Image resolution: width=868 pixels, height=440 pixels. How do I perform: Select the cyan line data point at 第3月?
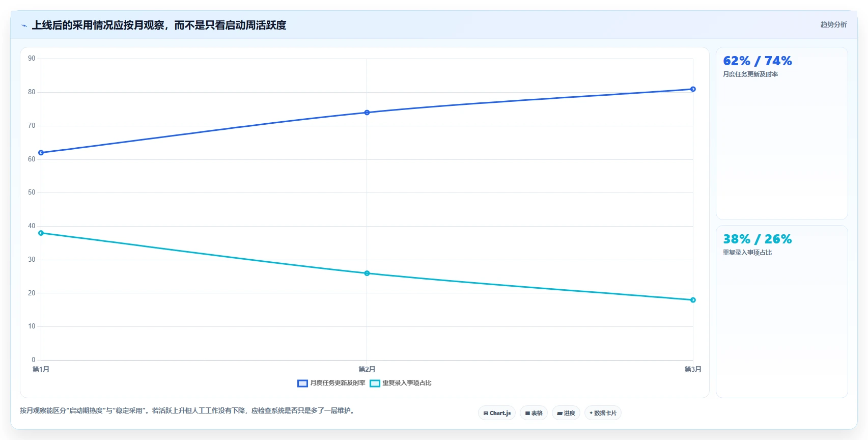(693, 300)
